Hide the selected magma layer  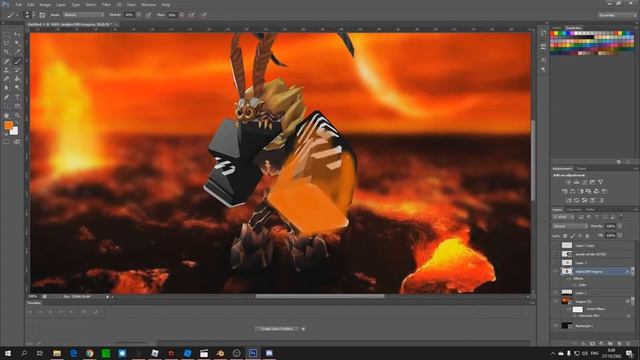click(x=555, y=271)
